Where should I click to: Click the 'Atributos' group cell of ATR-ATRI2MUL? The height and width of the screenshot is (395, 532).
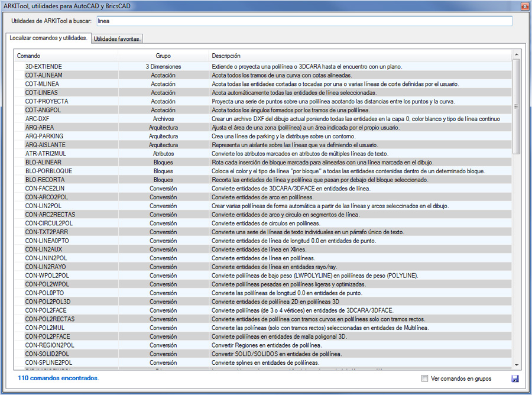[x=163, y=154]
